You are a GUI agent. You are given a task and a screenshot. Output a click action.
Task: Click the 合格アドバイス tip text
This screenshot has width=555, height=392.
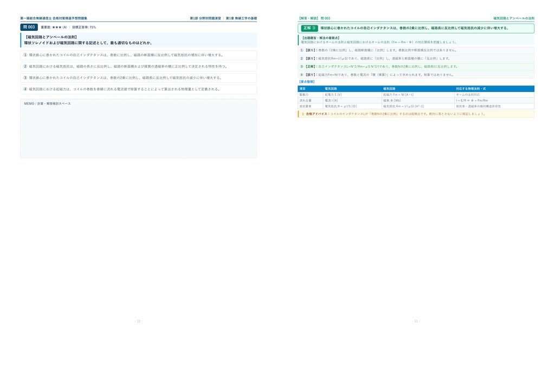395,114
